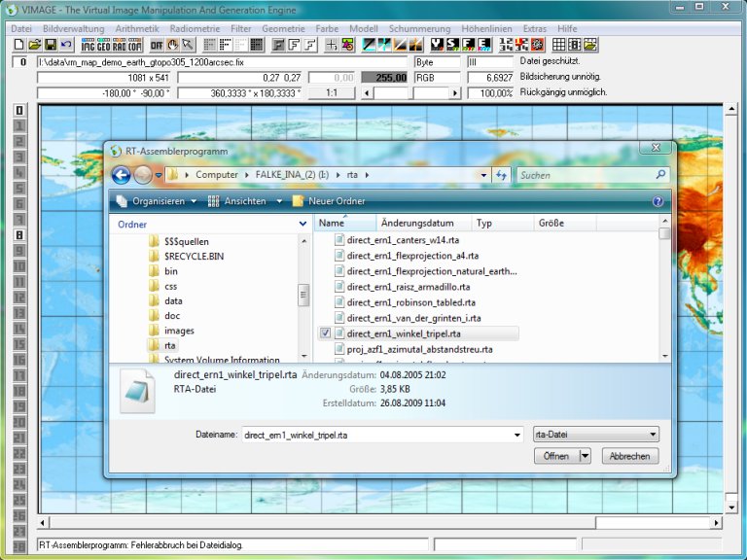Select layer number 8 in left strip
This screenshot has width=747, height=560.
tap(18, 234)
